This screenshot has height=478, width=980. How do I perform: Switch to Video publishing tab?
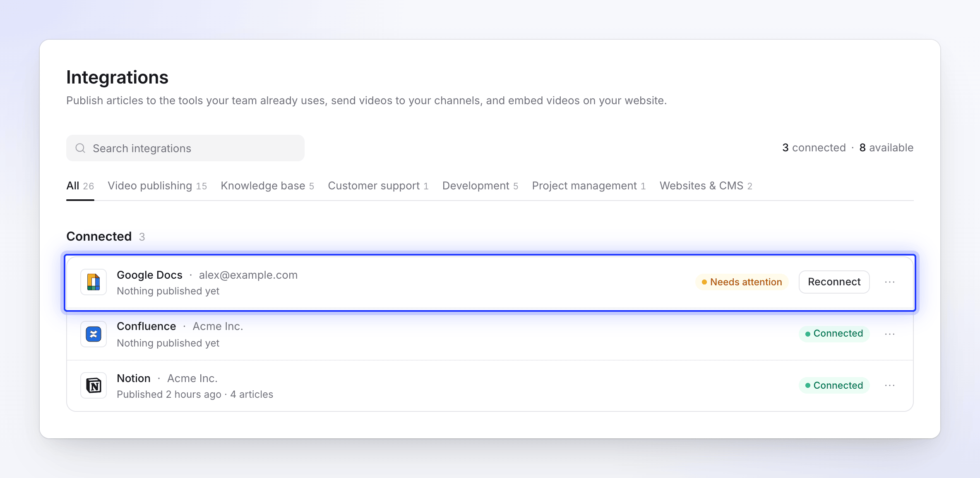pyautogui.click(x=157, y=186)
